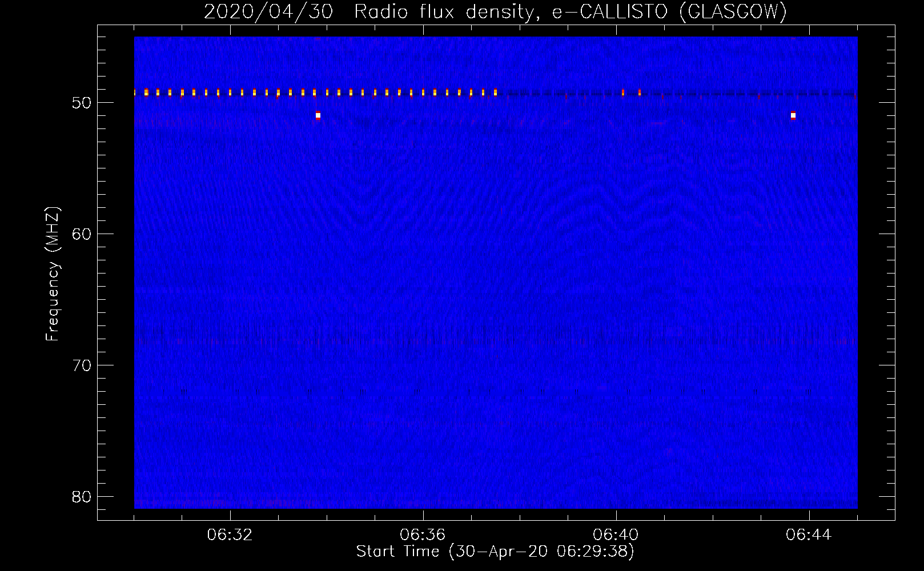Click the "Frequency (MHZ)" axis label
Screen dimensions: 924x571
[53, 274]
